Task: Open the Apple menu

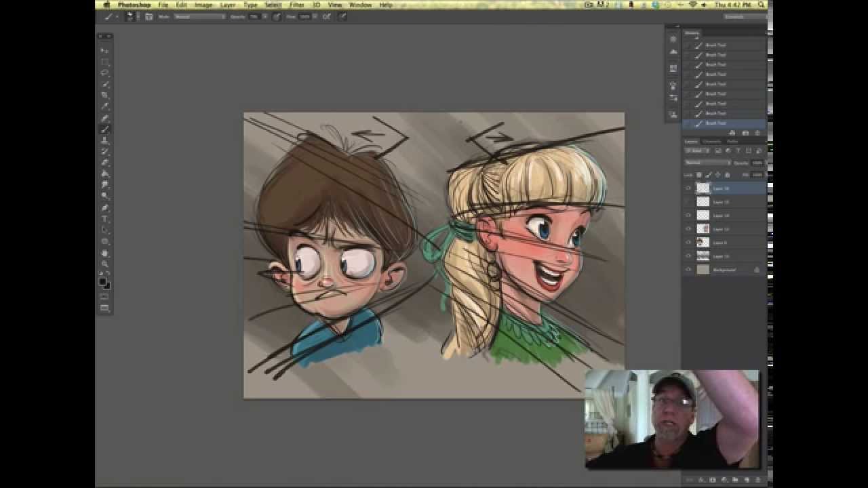Action: coord(106,5)
